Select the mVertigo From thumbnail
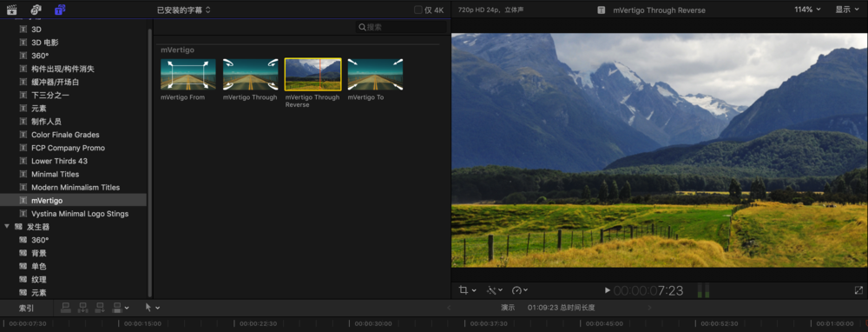 coord(188,74)
